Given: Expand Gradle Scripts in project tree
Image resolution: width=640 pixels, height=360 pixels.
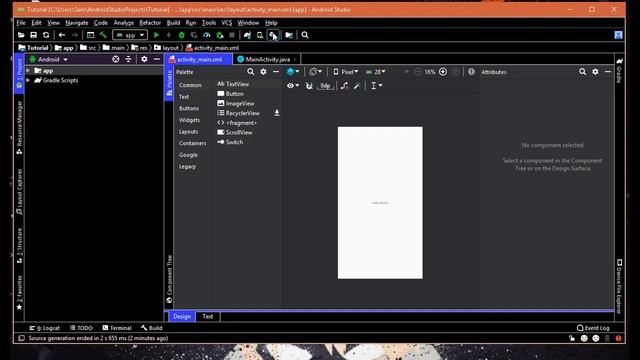Looking at the screenshot, I should [28, 80].
